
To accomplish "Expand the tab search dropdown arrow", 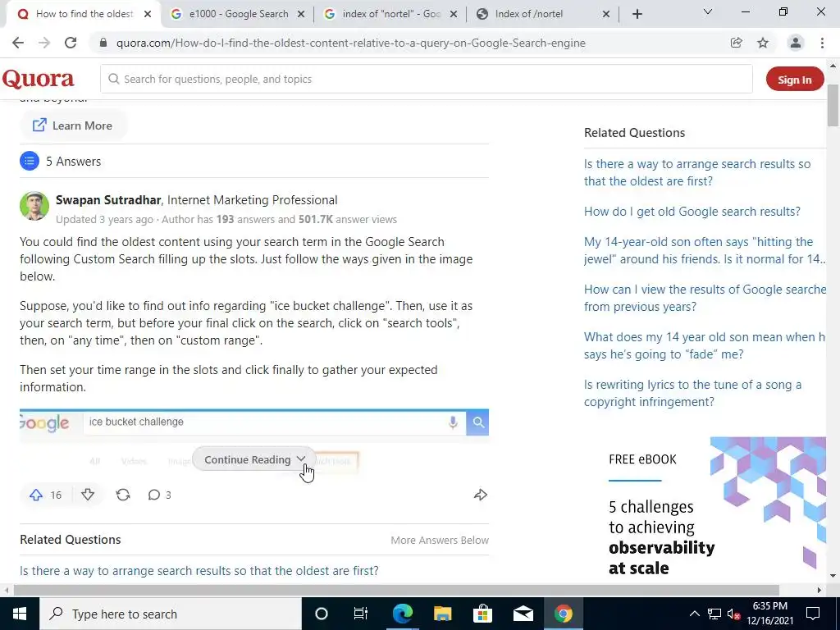I will click(x=708, y=11).
